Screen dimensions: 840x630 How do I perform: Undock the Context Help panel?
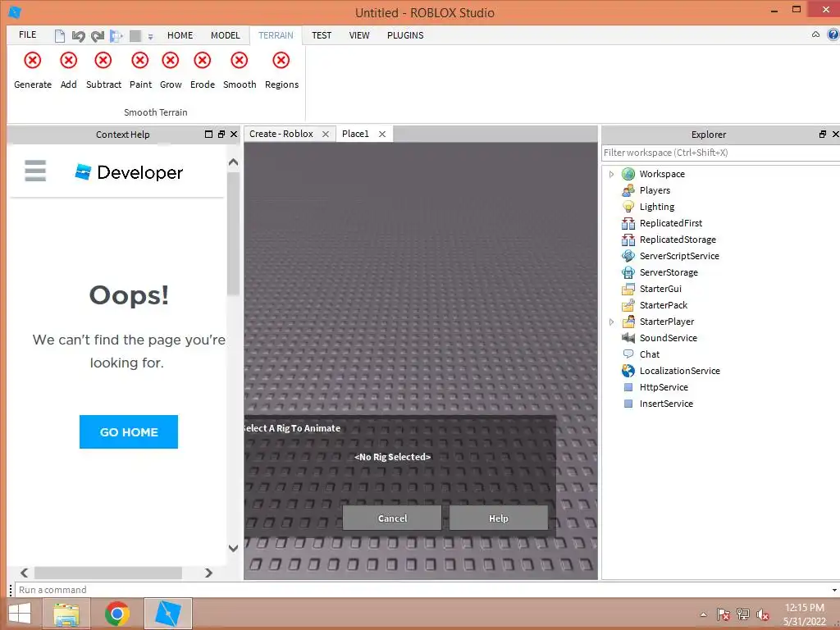(221, 135)
